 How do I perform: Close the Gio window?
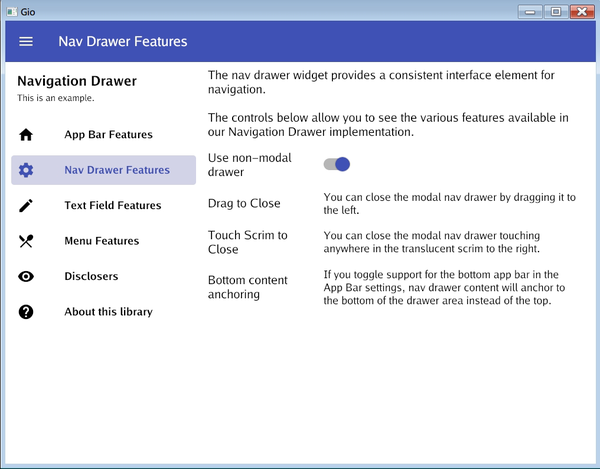(580, 11)
